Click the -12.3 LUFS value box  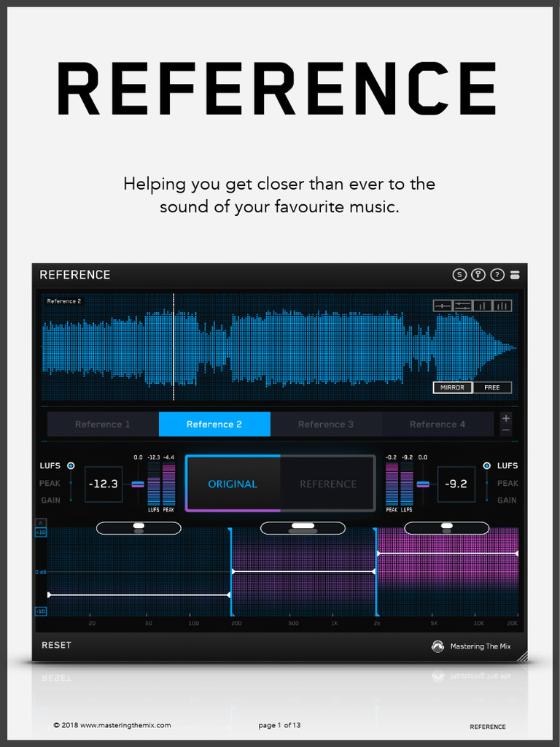tap(104, 484)
